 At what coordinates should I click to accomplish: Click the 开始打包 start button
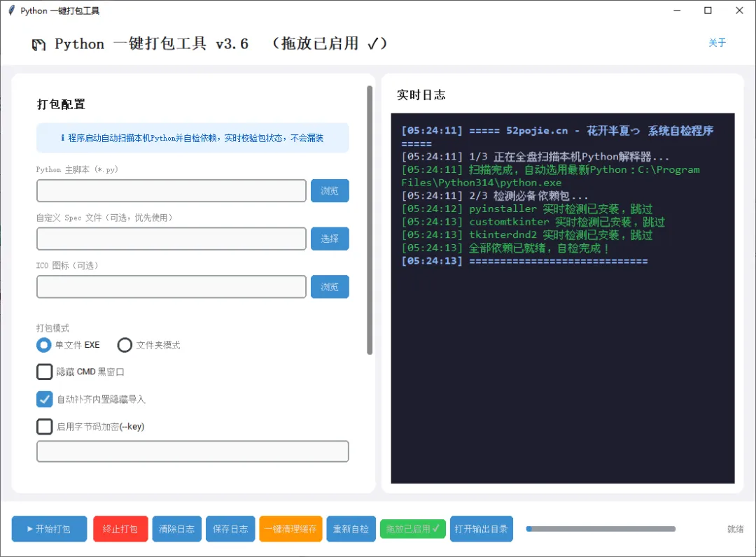[x=49, y=529]
